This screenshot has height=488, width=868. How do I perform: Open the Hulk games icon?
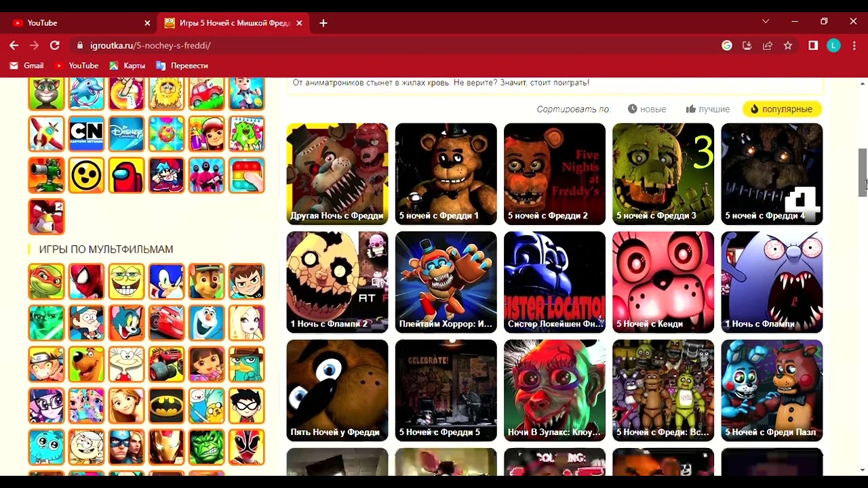[x=206, y=447]
